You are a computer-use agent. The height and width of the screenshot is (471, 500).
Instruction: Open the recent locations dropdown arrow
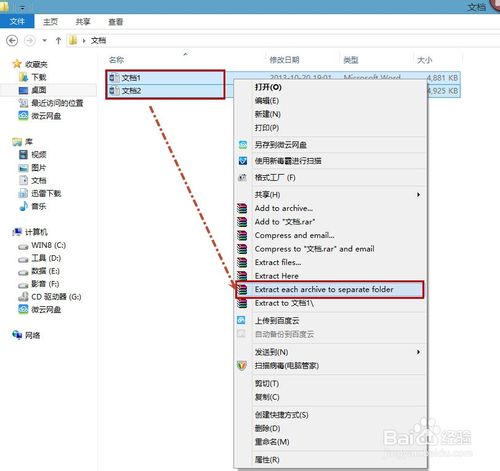click(x=44, y=41)
